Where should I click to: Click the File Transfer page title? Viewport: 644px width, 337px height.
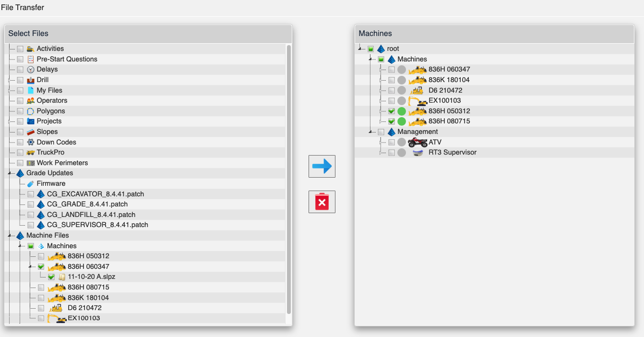tap(23, 7)
